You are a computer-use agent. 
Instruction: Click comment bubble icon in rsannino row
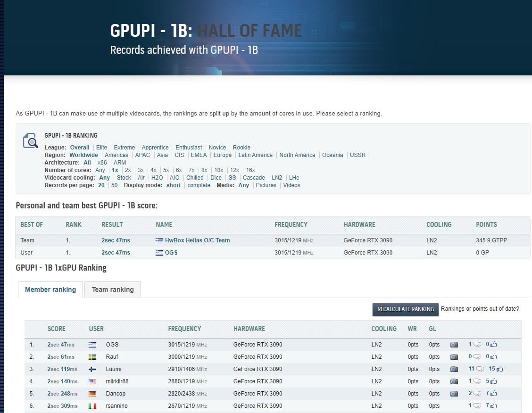coord(477,405)
